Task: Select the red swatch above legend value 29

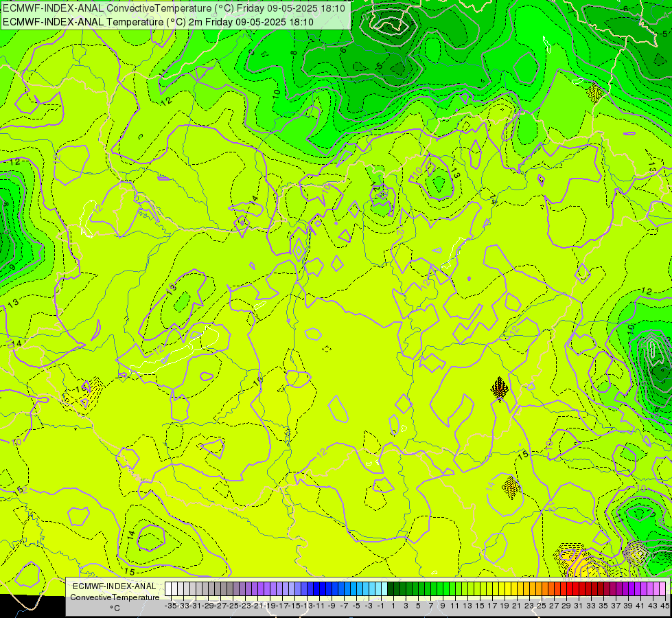Action: (x=563, y=589)
